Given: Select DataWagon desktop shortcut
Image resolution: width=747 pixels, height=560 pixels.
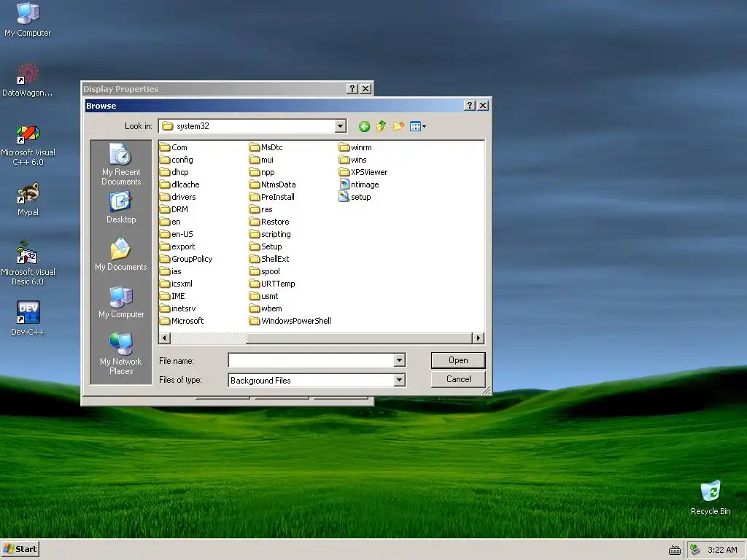Looking at the screenshot, I should 28,80.
